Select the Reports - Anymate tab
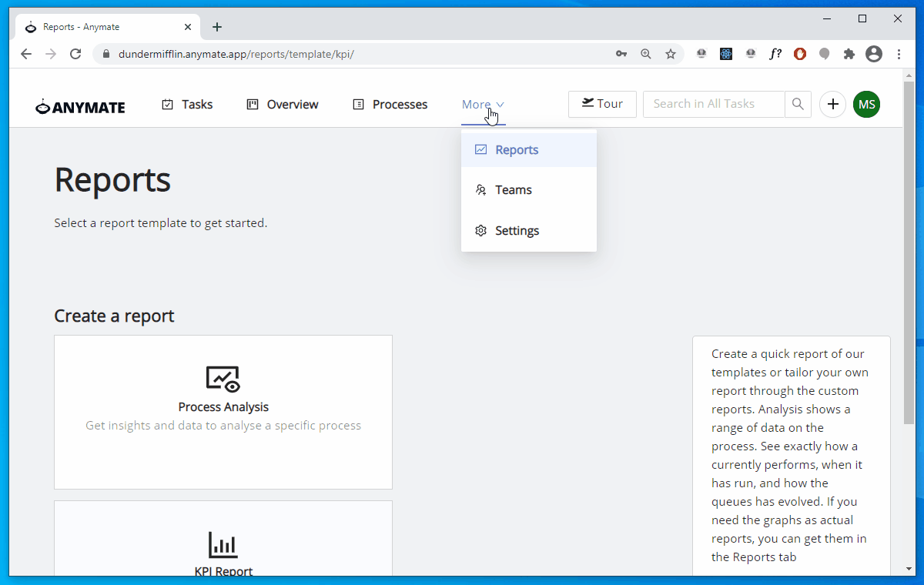This screenshot has height=585, width=924. pos(108,27)
